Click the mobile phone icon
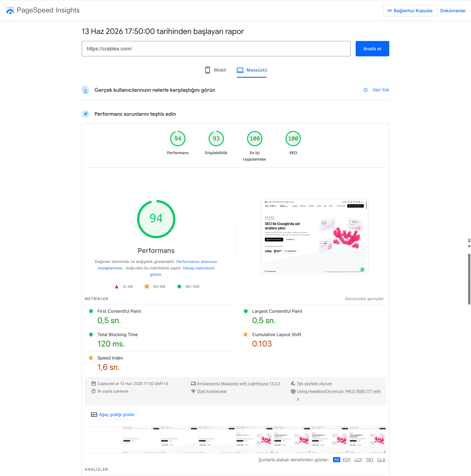This screenshot has height=476, width=471. tap(208, 70)
